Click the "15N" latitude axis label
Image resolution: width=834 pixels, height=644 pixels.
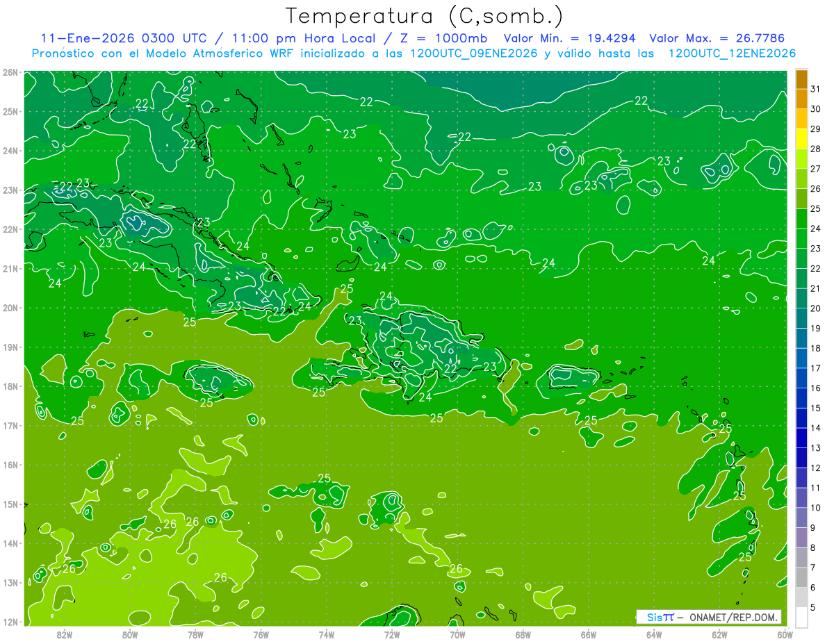pyautogui.click(x=10, y=504)
